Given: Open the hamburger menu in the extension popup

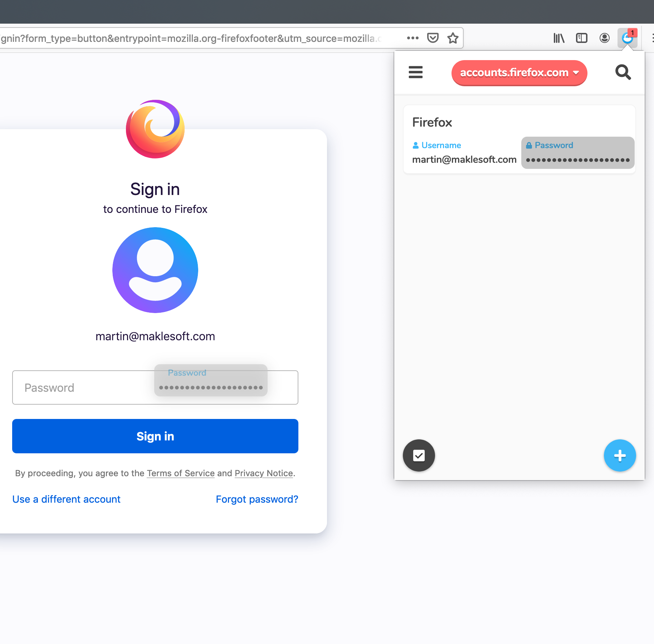Looking at the screenshot, I should 416,72.
